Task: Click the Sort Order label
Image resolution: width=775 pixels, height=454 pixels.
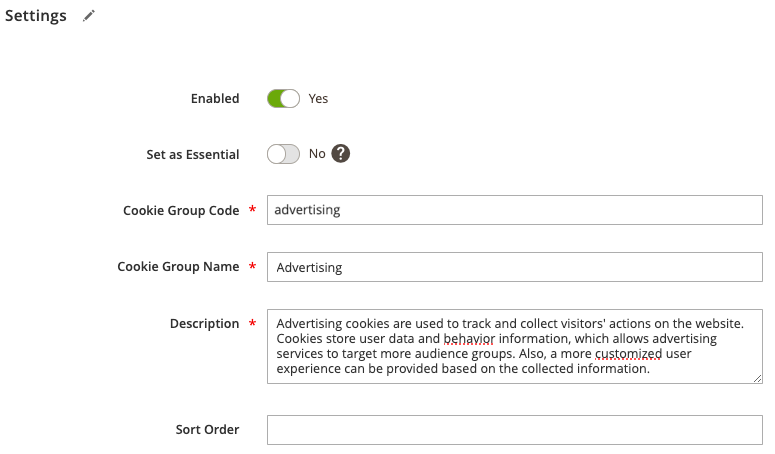Action: [x=208, y=430]
